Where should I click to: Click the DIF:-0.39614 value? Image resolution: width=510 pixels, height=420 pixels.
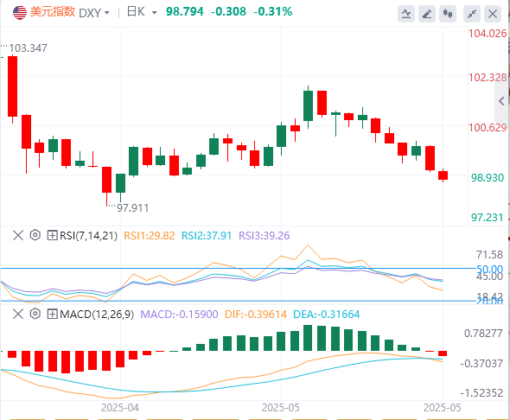pos(256,315)
